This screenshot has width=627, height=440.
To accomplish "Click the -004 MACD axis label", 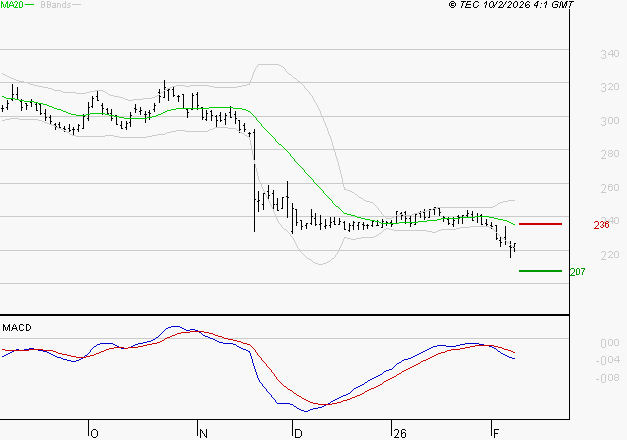I will point(607,360).
